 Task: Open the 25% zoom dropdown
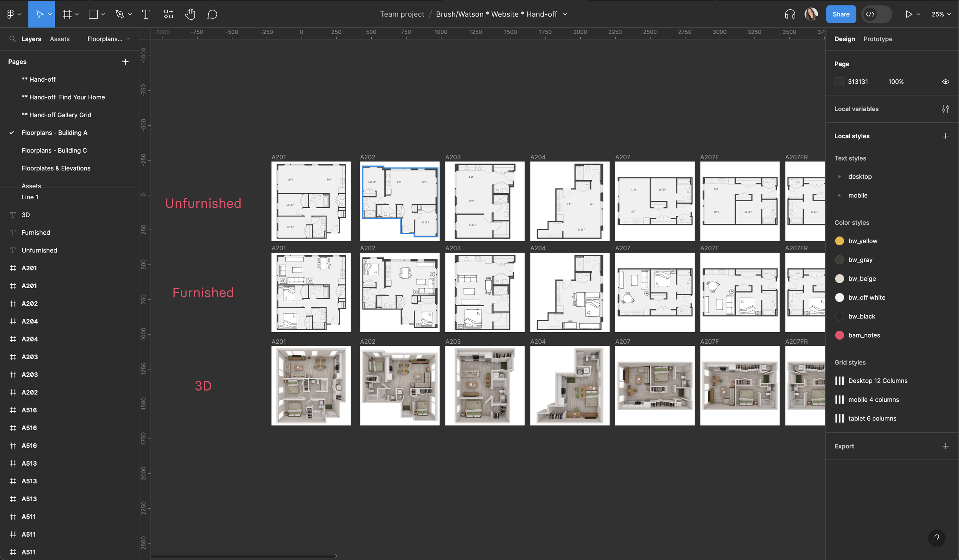click(941, 14)
